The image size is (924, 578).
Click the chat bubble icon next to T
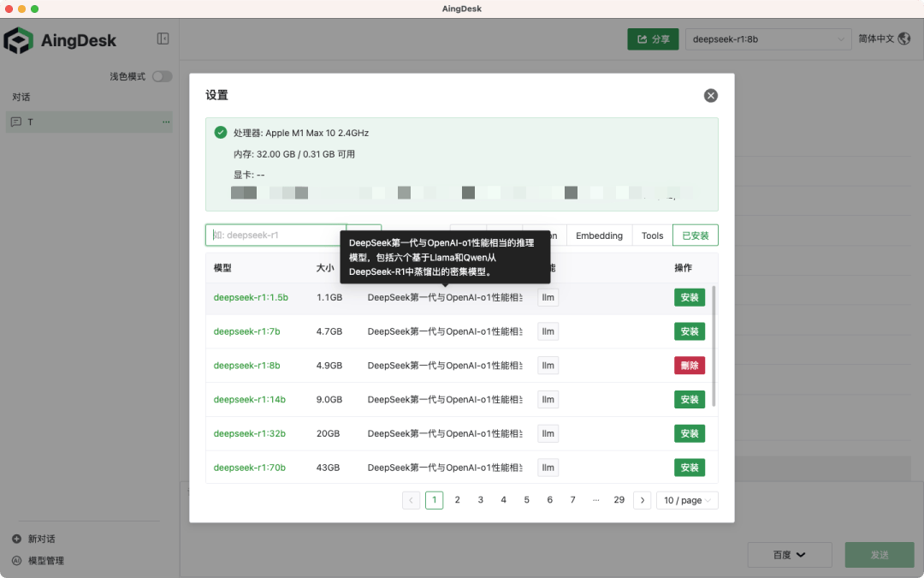tap(16, 122)
